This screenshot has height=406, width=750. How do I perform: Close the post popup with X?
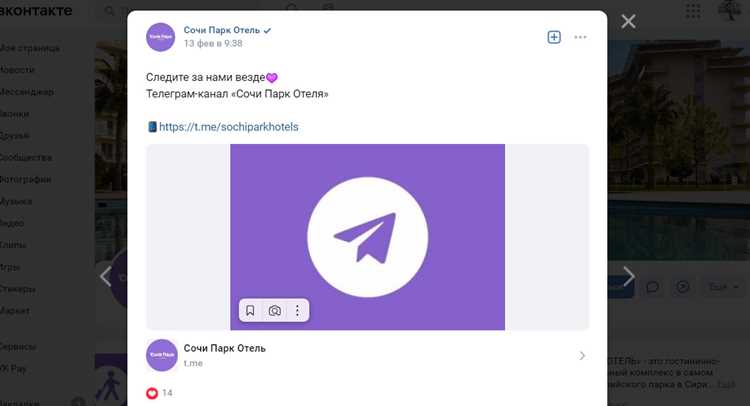(628, 22)
